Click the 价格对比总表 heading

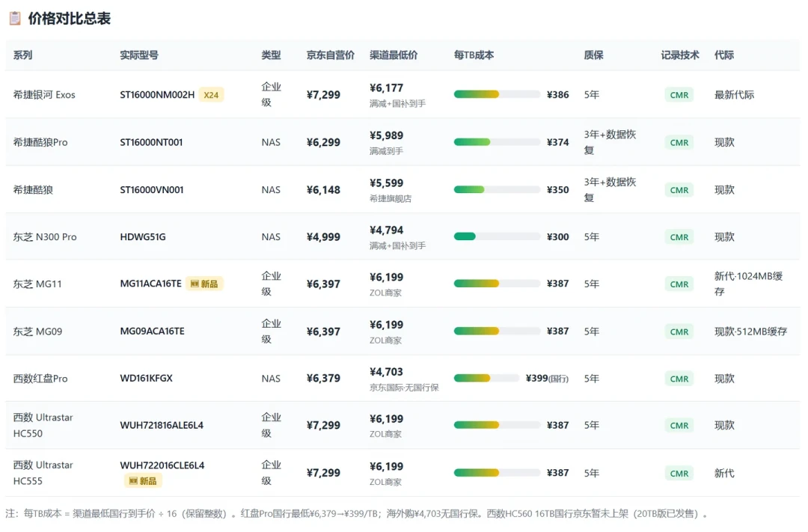[69, 19]
